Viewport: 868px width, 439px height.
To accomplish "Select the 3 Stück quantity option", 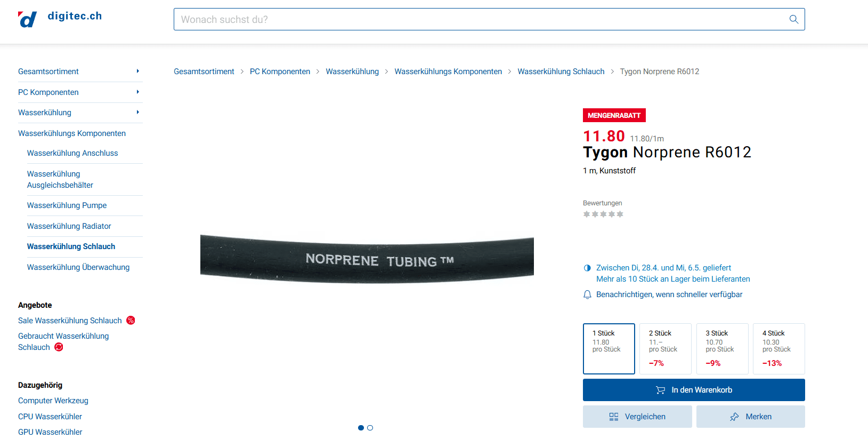I will (x=722, y=349).
